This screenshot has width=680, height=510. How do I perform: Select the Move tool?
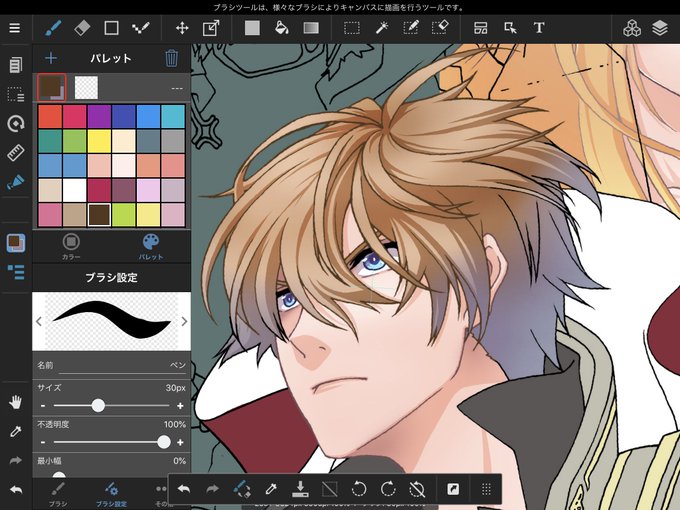(x=182, y=29)
